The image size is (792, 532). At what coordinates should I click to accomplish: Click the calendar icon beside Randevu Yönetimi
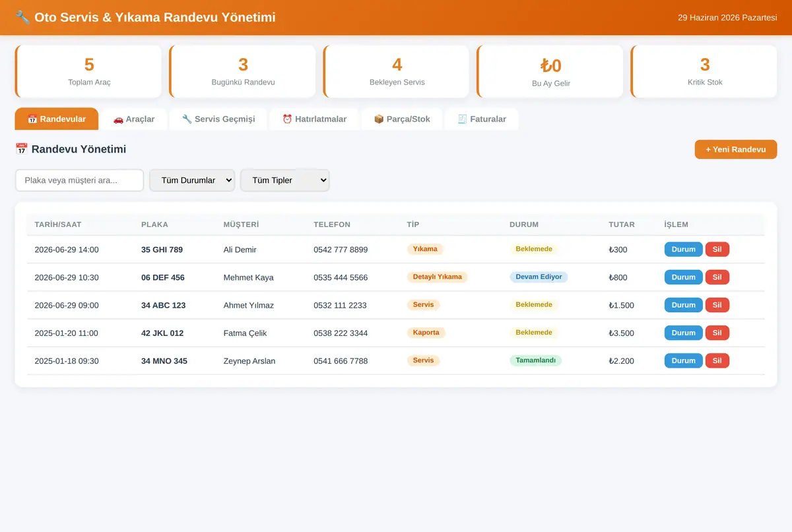click(x=21, y=149)
